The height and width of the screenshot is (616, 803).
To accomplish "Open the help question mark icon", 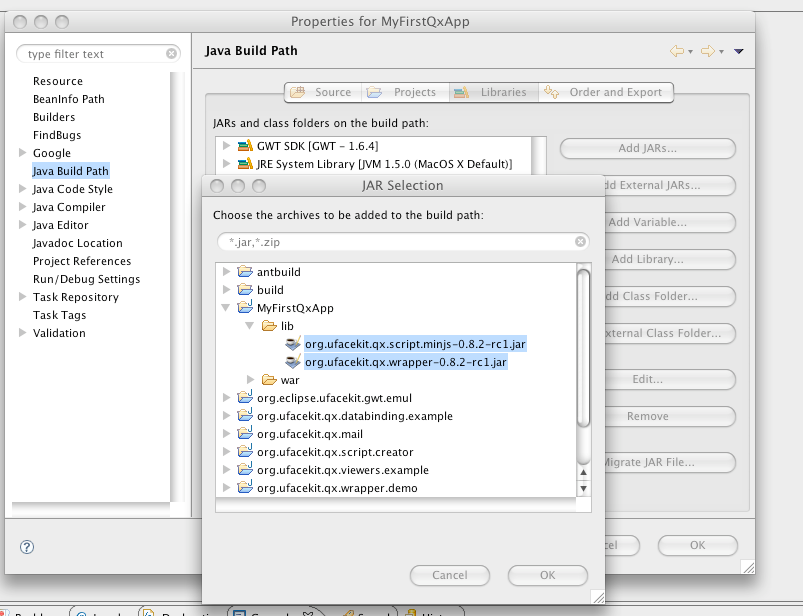I will (27, 547).
